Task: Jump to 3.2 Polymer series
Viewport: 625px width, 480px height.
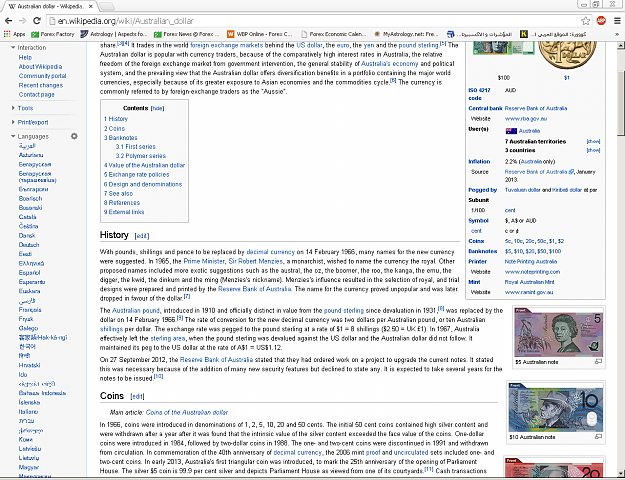Action: (x=141, y=156)
